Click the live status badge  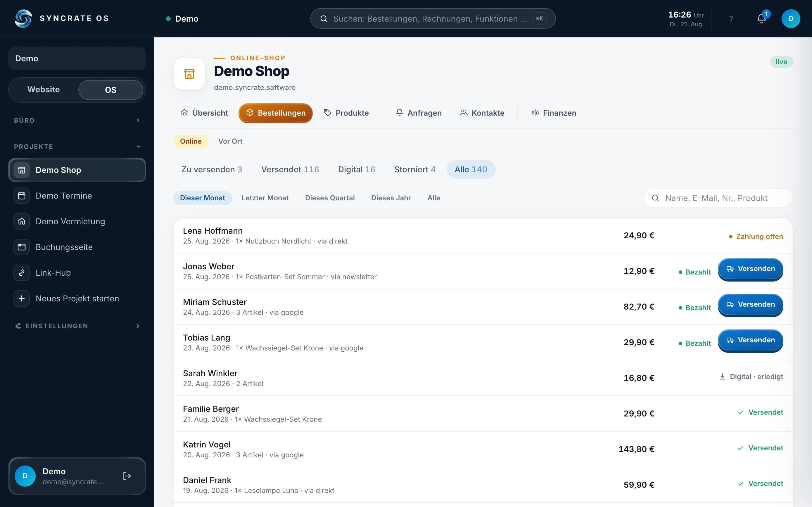tap(781, 62)
